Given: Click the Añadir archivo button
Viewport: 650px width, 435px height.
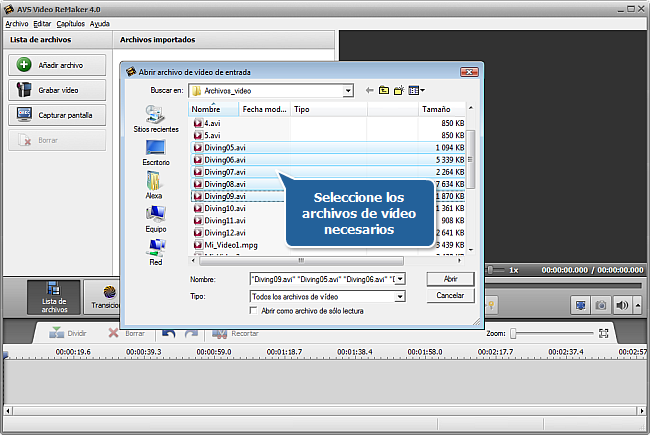Looking at the screenshot, I should pyautogui.click(x=57, y=65).
